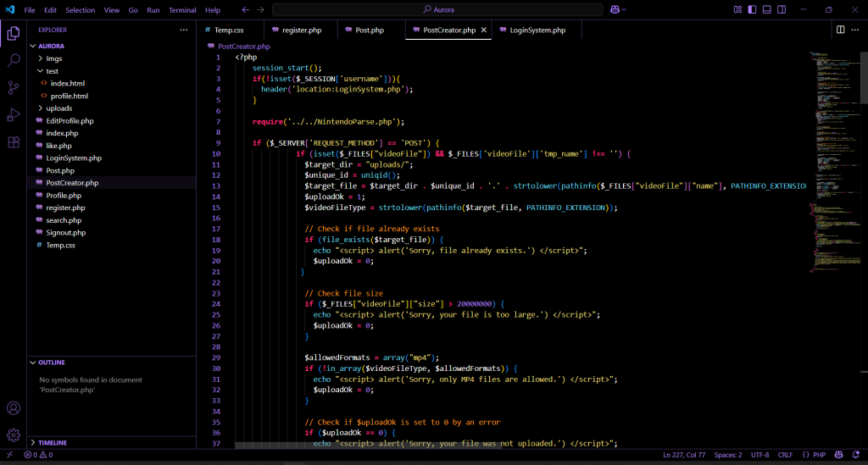This screenshot has width=868, height=465.
Task: Toggle Secondary Side Bar visibility
Action: tap(782, 9)
